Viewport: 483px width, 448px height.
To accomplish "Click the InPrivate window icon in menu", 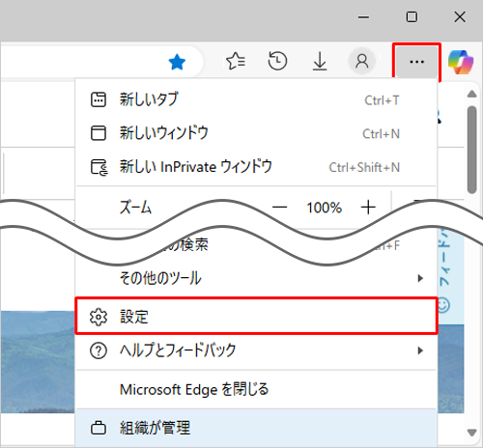I will pyautogui.click(x=99, y=167).
